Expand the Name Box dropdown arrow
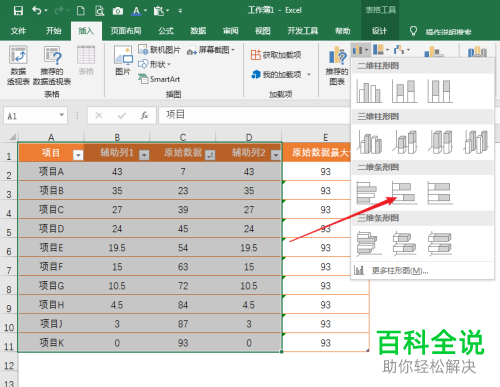Viewport: 500px width, 387px height. pyautogui.click(x=62, y=115)
